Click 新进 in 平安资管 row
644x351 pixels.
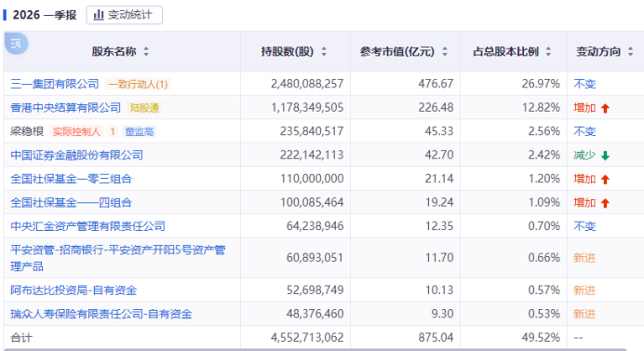click(x=584, y=258)
